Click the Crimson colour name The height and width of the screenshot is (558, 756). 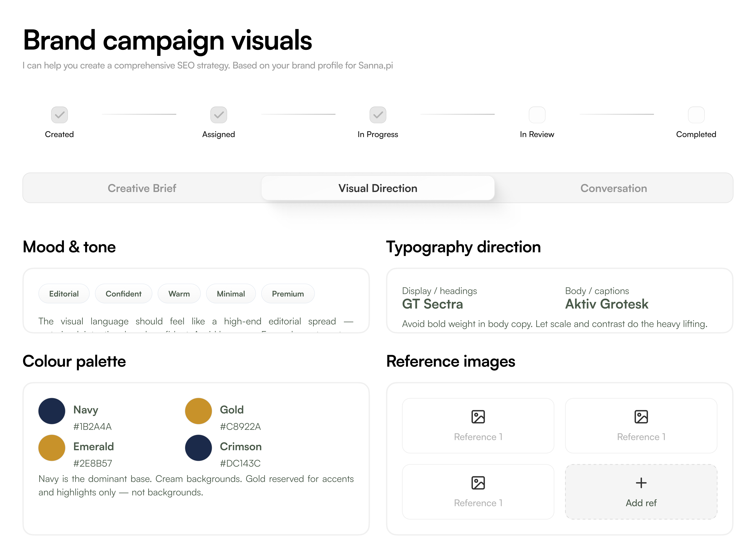point(241,447)
